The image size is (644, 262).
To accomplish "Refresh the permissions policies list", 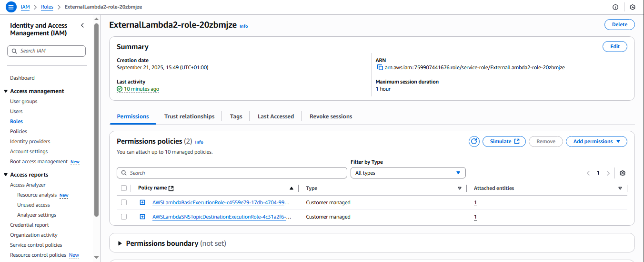I will coord(473,141).
